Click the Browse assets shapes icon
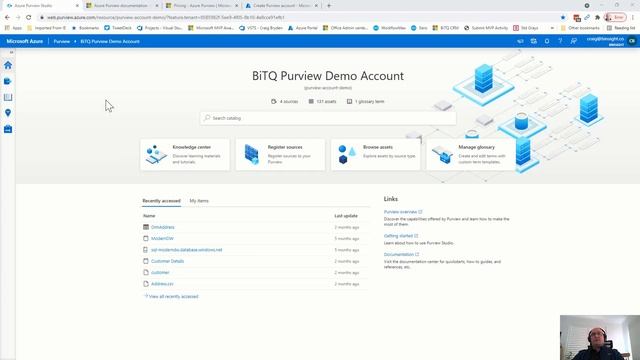Viewport: 640px width, 360px height. (347, 154)
